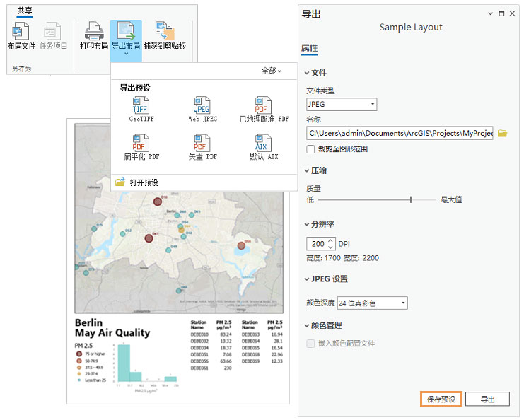Click the 保存预设 button
The height and width of the screenshot is (420, 524).
coord(441,399)
